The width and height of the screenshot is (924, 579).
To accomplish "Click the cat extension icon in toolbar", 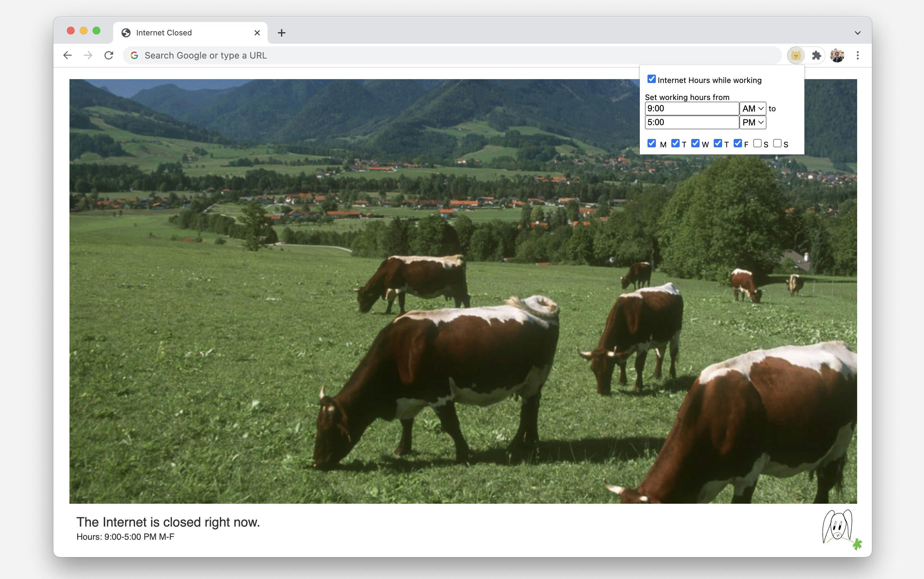I will pos(796,56).
